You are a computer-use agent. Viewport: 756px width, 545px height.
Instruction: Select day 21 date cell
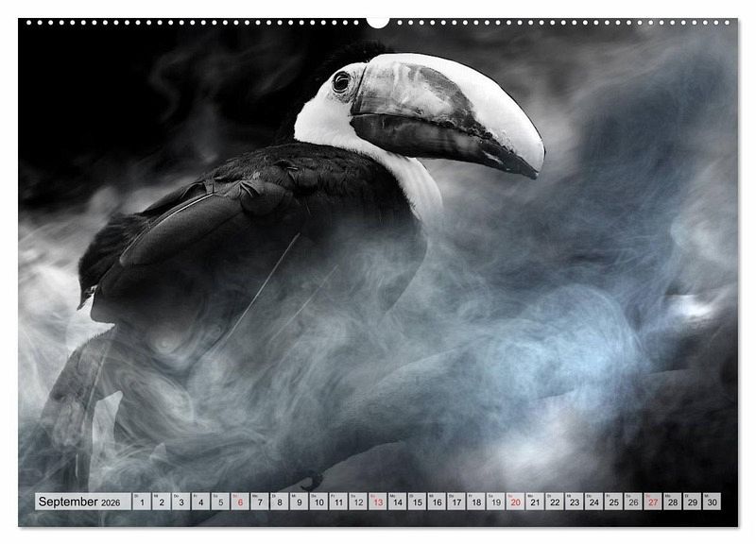535,502
